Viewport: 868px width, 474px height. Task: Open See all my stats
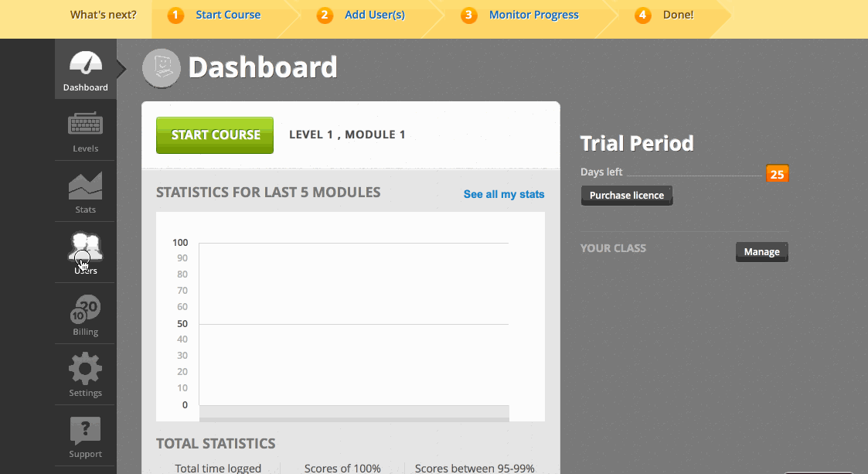503,195
